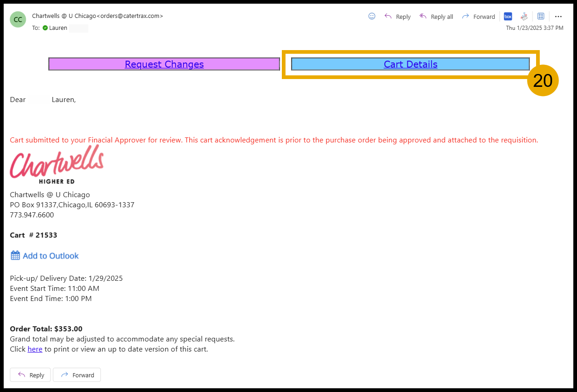Viewport: 577px width, 392px height.
Task: Click Reply in the top toolbar
Action: pyautogui.click(x=398, y=17)
